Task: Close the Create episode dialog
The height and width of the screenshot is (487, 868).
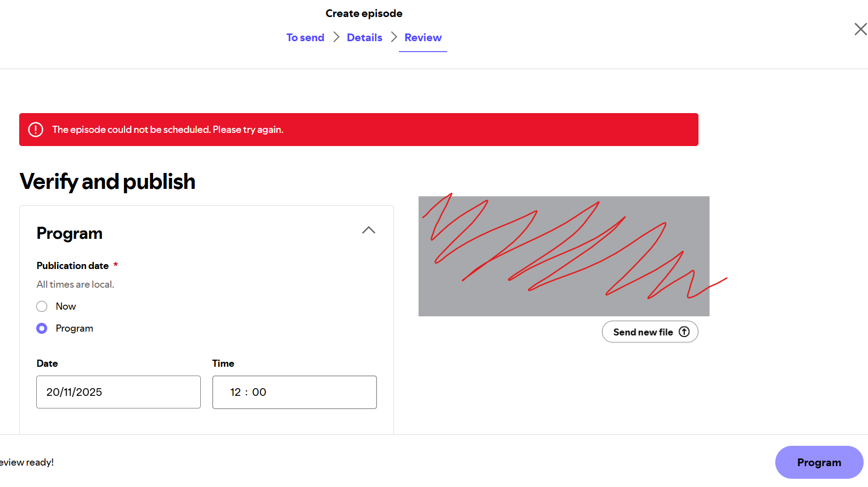Action: point(860,29)
